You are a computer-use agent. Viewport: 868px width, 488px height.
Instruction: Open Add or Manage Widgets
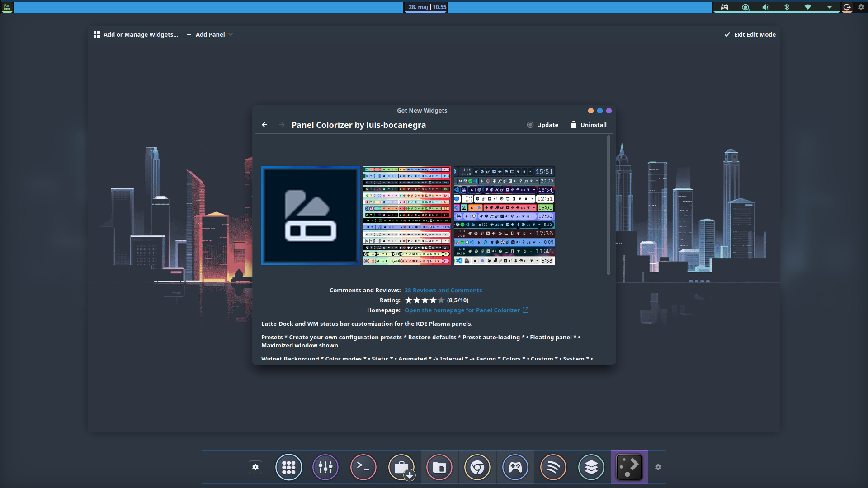coord(136,34)
